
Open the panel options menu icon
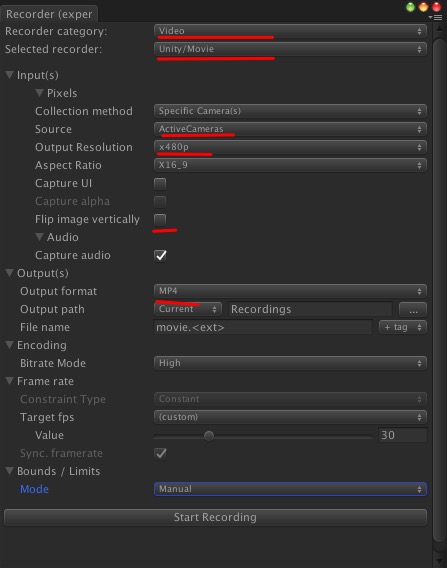pyautogui.click(x=435, y=17)
